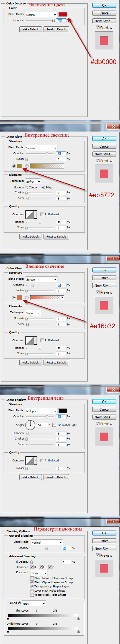
Task: Click the Inner Glow gradient preview bar
Action: pos(45,166)
